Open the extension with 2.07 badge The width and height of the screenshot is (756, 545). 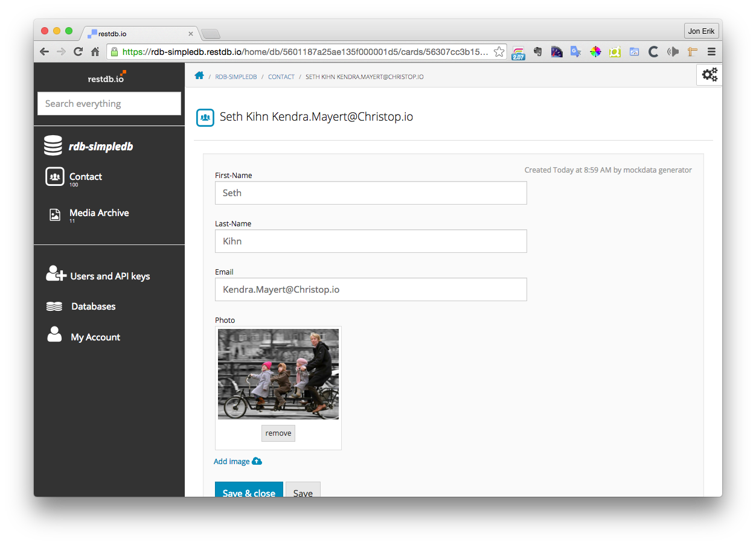[518, 53]
